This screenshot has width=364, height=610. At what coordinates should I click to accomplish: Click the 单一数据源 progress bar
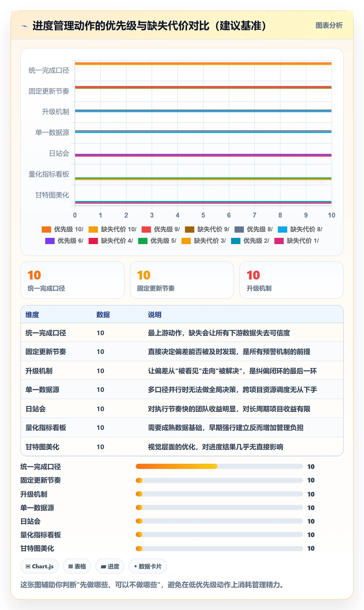tap(219, 507)
